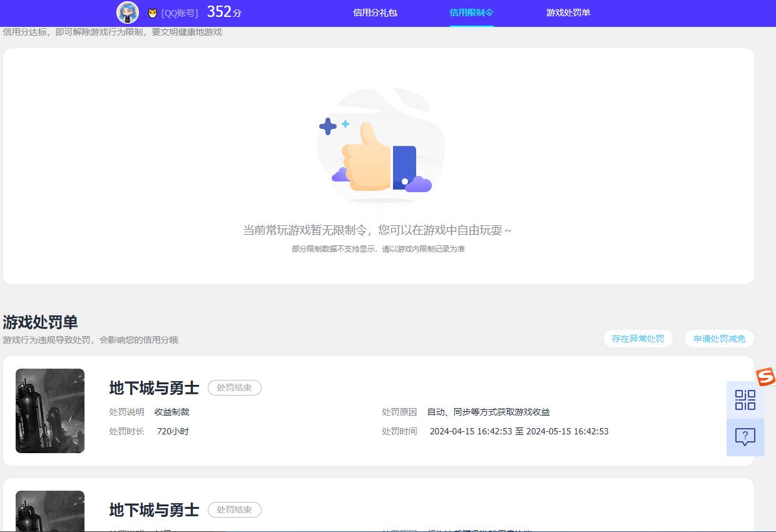The width and height of the screenshot is (776, 532).
Task: Switch to the 游戏处罚单 tab
Action: (568, 13)
